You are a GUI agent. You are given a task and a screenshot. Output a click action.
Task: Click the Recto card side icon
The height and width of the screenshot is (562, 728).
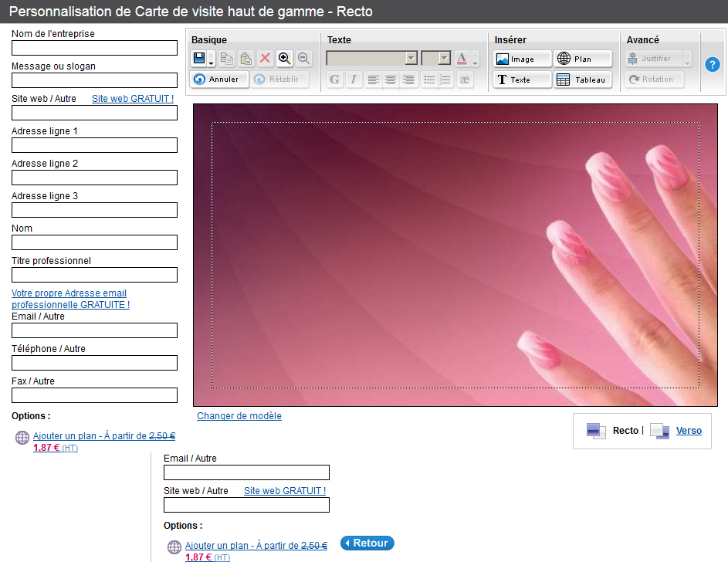(596, 431)
